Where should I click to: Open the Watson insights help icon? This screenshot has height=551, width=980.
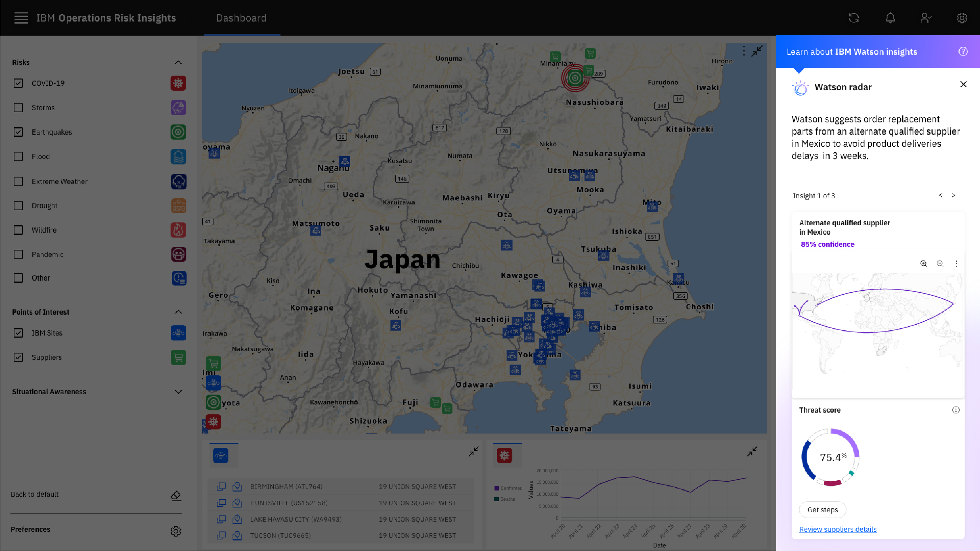(963, 52)
